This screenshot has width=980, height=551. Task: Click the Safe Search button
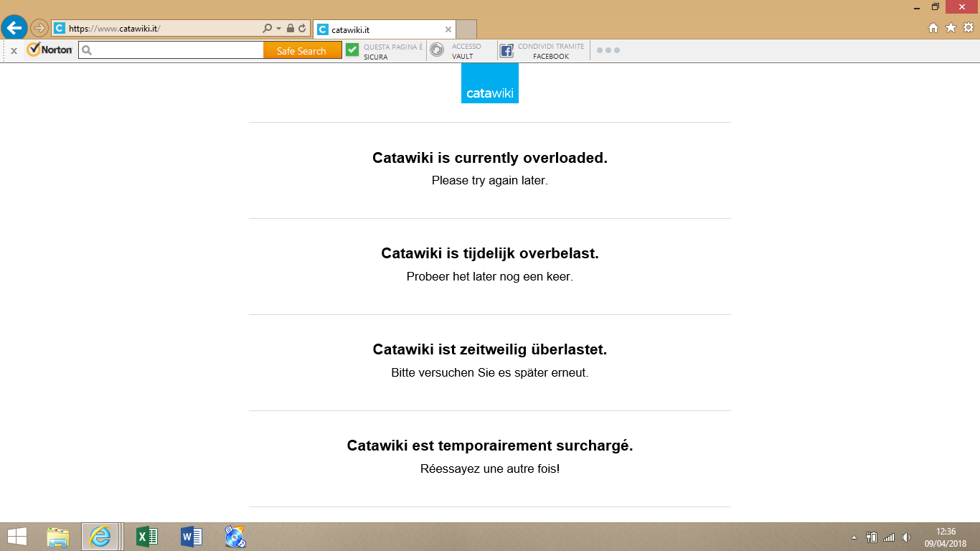point(302,50)
